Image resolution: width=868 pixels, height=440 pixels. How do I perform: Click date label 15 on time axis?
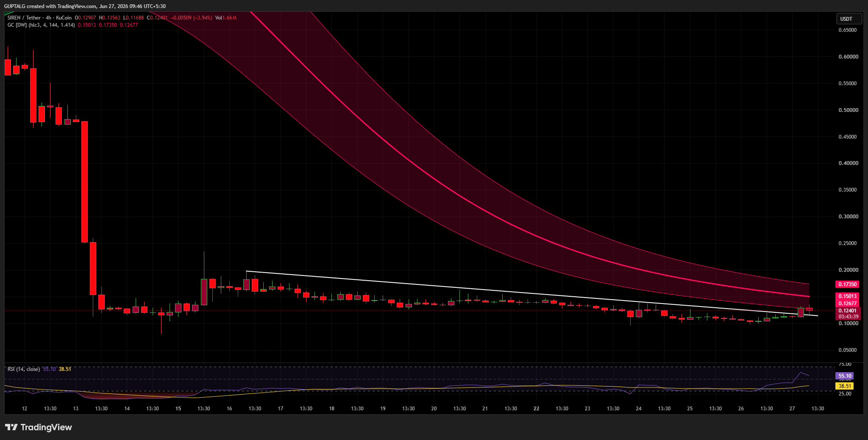click(178, 409)
